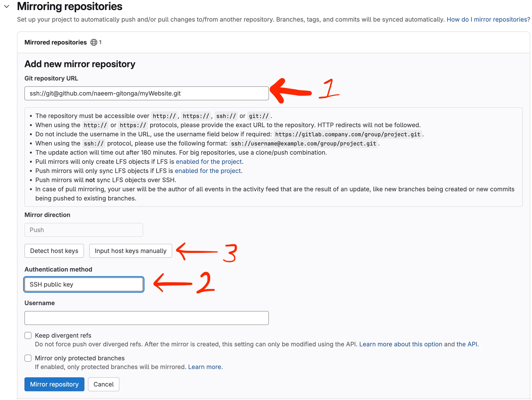Enable the Mirror only protected branches checkbox
The width and height of the screenshot is (532, 400).
(x=28, y=358)
